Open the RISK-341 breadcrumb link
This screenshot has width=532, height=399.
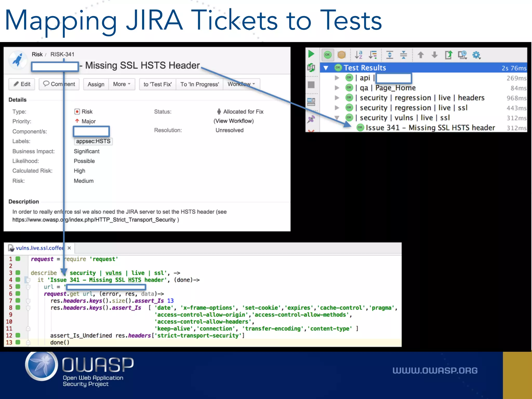point(62,54)
